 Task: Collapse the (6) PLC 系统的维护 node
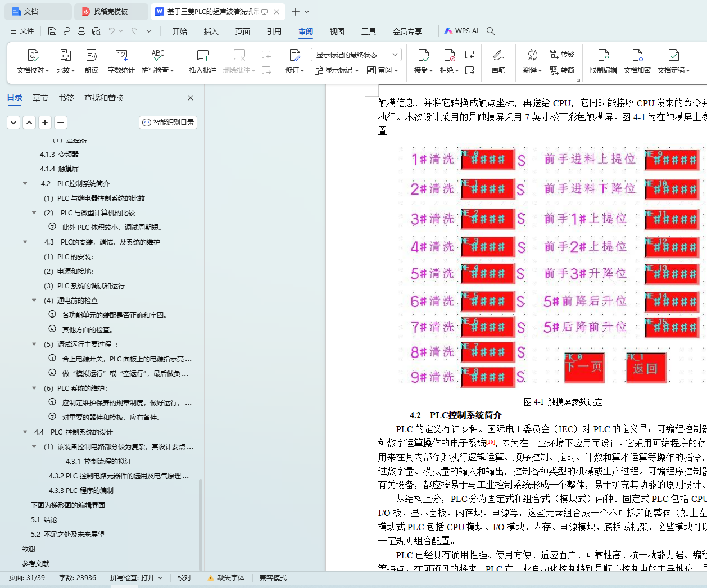coord(34,388)
